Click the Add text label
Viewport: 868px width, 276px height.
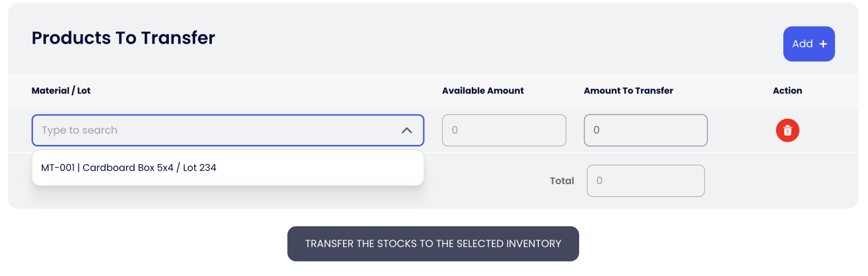(802, 44)
